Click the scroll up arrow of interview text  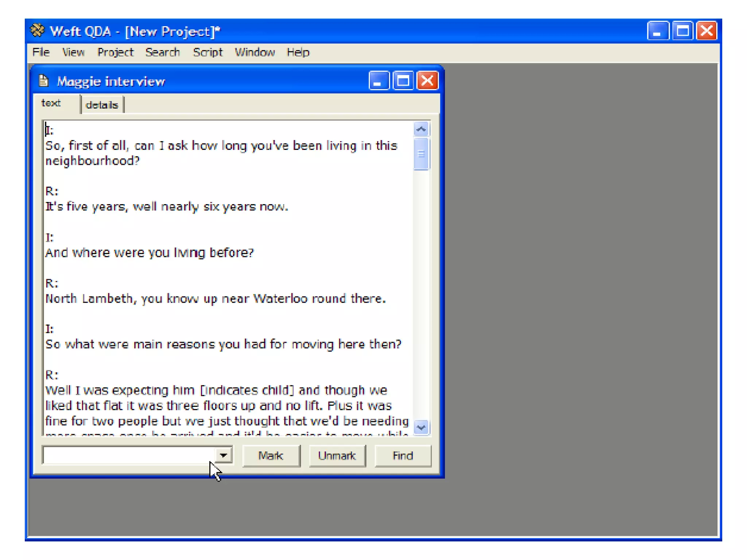coord(421,129)
